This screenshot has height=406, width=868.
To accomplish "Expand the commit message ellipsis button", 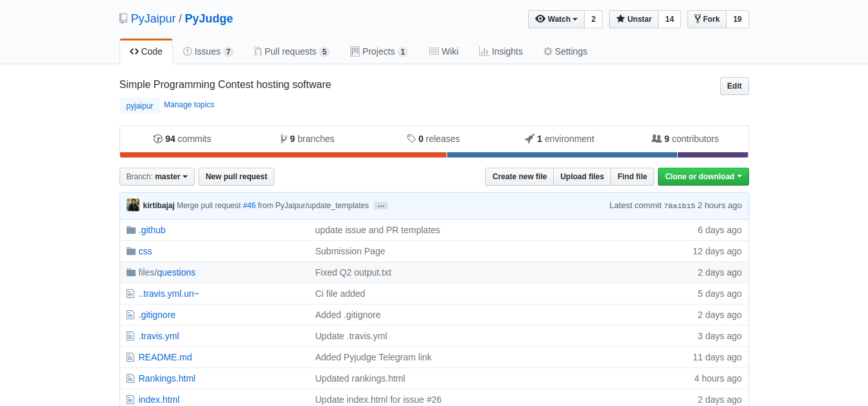I will coord(381,206).
